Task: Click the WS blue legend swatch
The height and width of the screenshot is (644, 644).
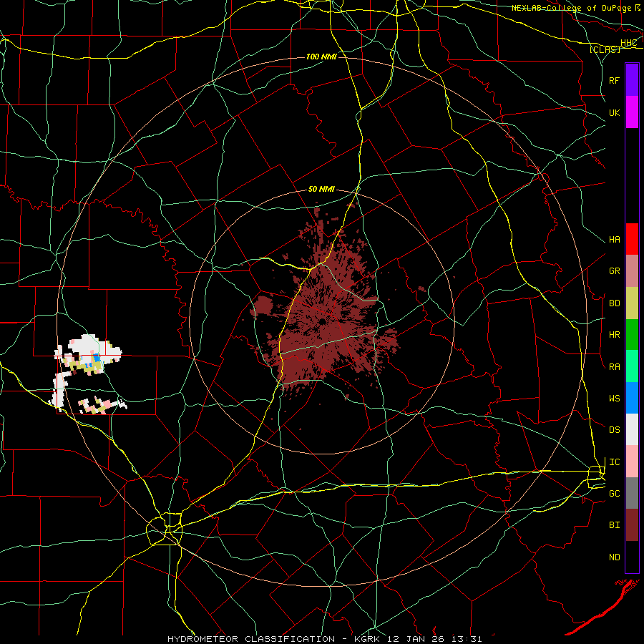Action: click(x=632, y=398)
